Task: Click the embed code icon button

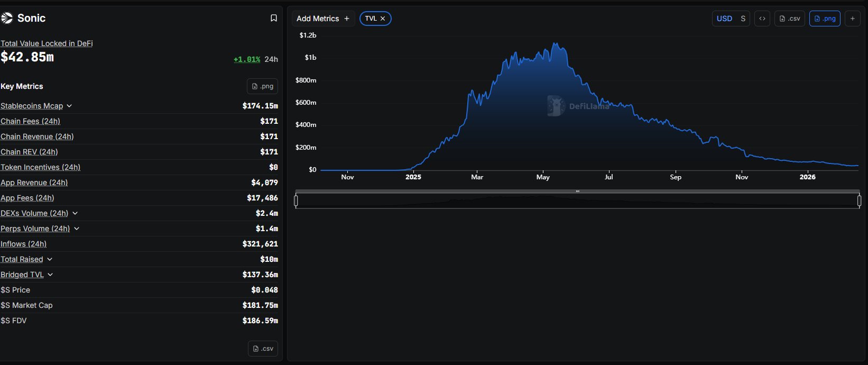Action: 762,19
